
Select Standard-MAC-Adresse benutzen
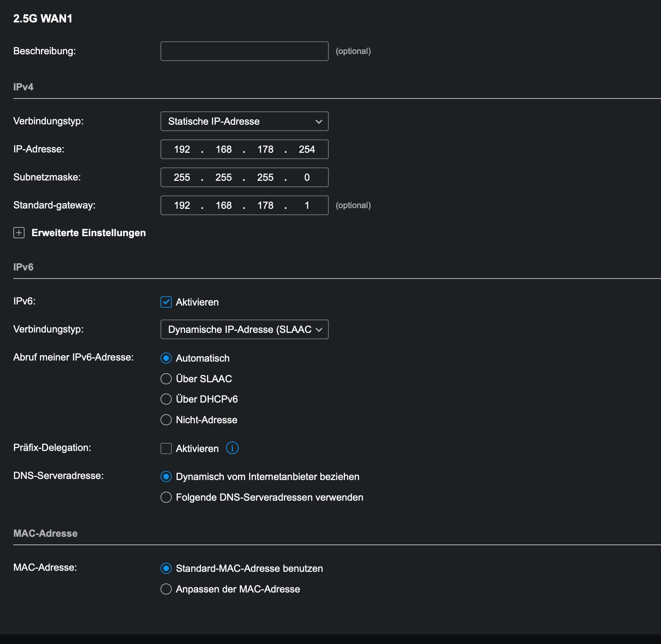point(166,568)
